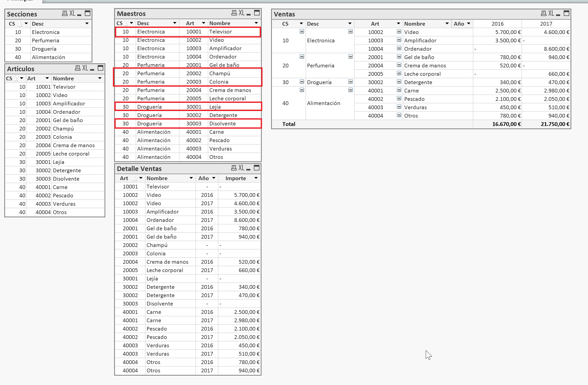This screenshot has width=588, height=385.
Task: Open CS dropdown in Secciones table
Action: [26, 23]
